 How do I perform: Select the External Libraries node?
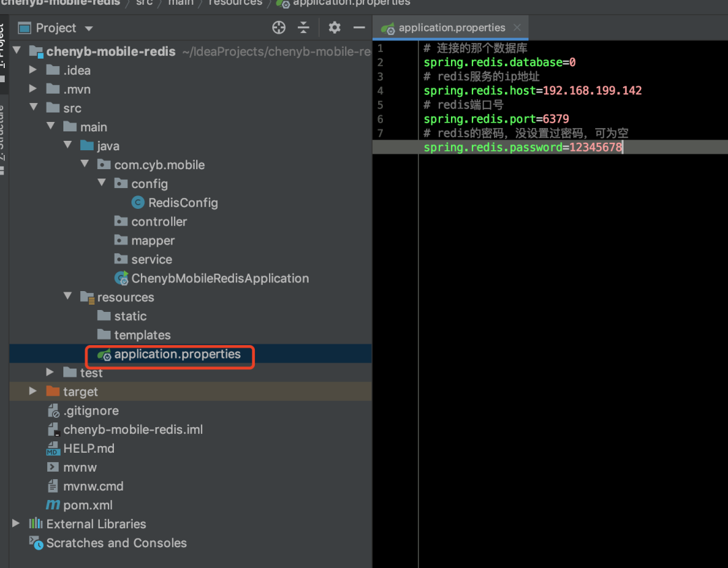94,524
